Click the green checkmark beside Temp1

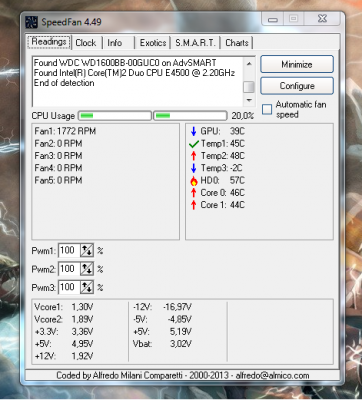point(194,144)
